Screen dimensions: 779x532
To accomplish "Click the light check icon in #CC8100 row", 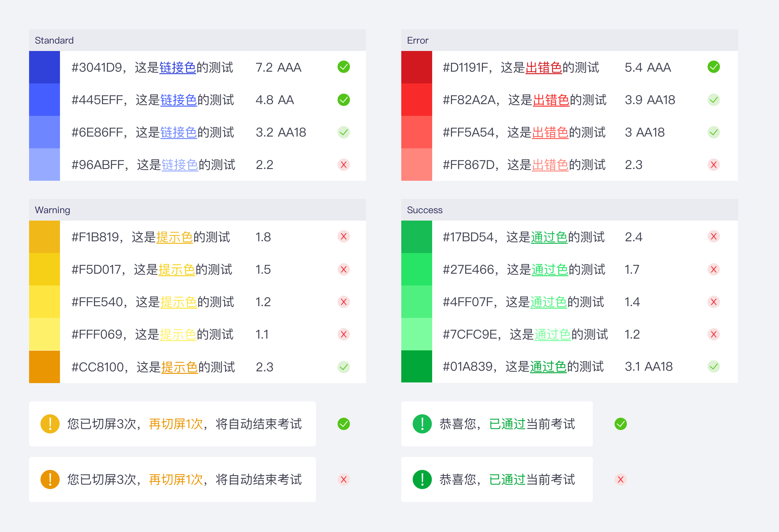I will pos(343,367).
